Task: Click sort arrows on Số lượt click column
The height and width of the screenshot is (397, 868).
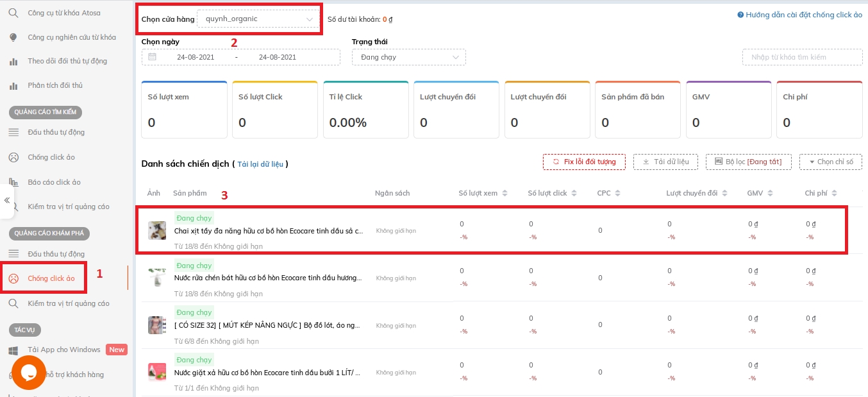Action: point(574,193)
